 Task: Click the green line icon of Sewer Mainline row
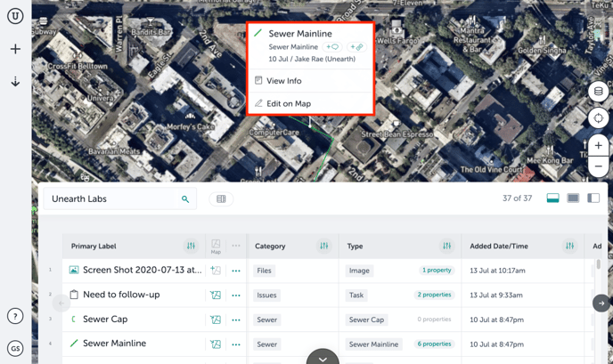point(74,344)
